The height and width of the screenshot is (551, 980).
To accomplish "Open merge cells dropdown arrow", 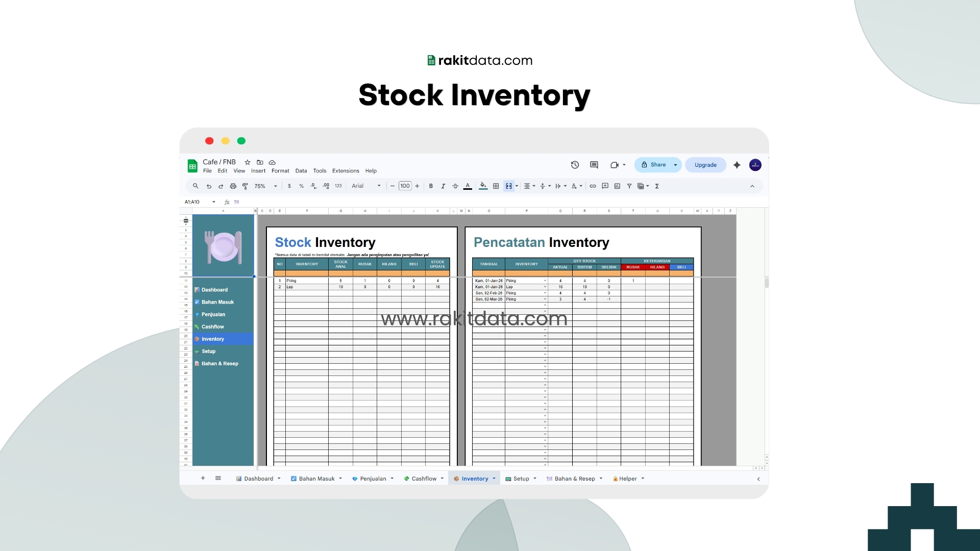I will (x=517, y=186).
